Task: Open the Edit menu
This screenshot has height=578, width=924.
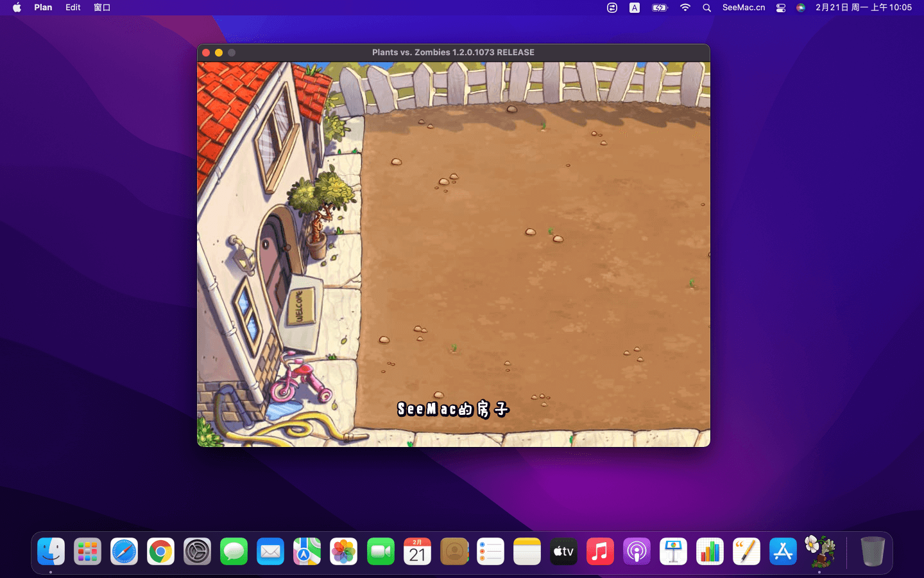Action: (73, 8)
